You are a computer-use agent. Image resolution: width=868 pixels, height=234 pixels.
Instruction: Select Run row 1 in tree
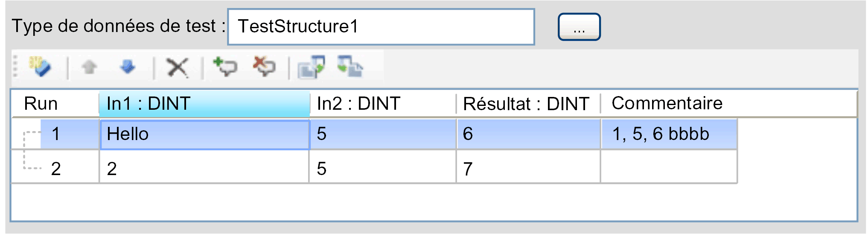click(55, 134)
